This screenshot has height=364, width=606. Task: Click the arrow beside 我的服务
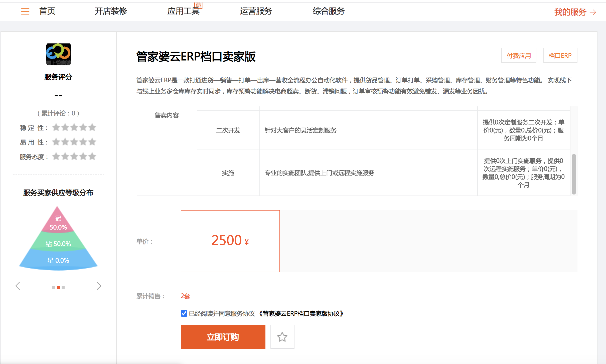(593, 12)
